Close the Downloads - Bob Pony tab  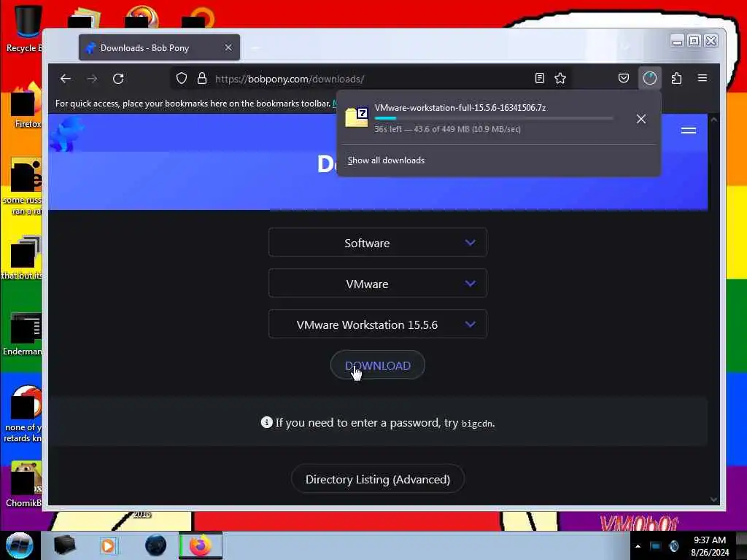228,47
